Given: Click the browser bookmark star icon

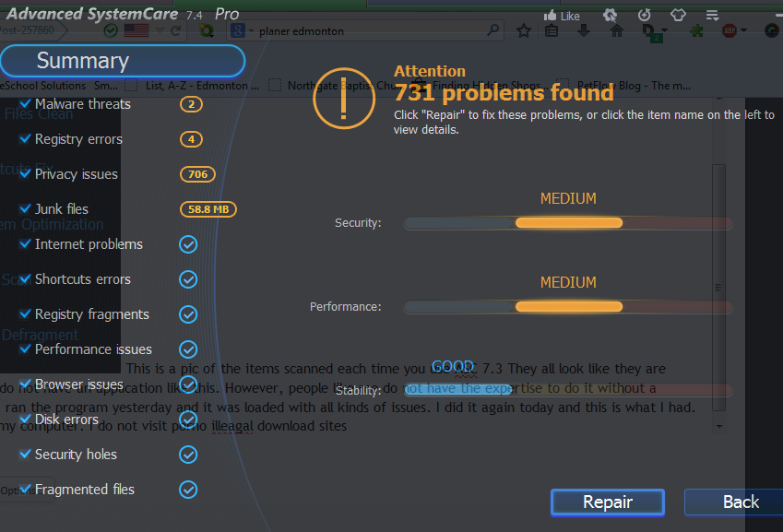Looking at the screenshot, I should pyautogui.click(x=523, y=31).
